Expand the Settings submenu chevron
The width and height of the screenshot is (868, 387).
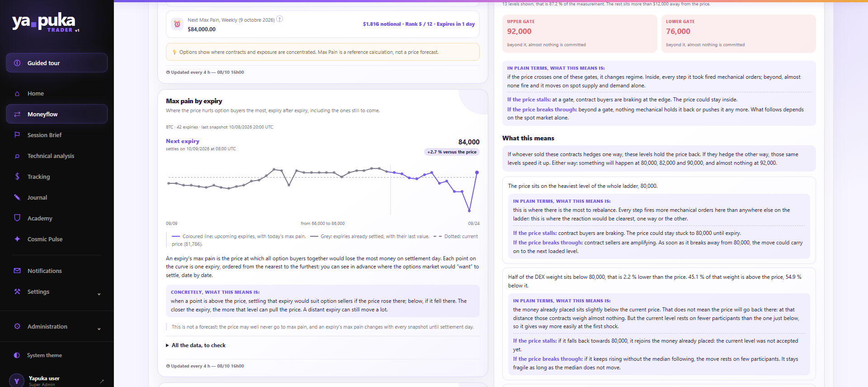pyautogui.click(x=99, y=294)
